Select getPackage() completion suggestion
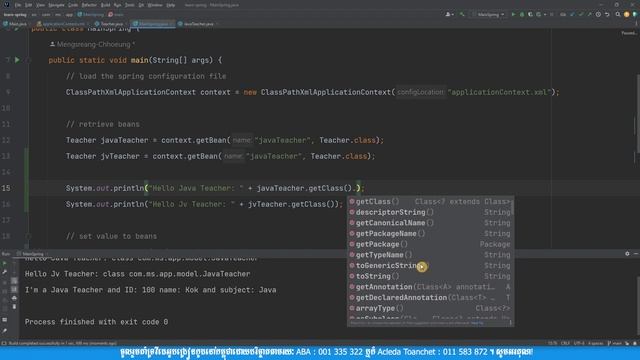Screen dimensions: 640x360 431,244
